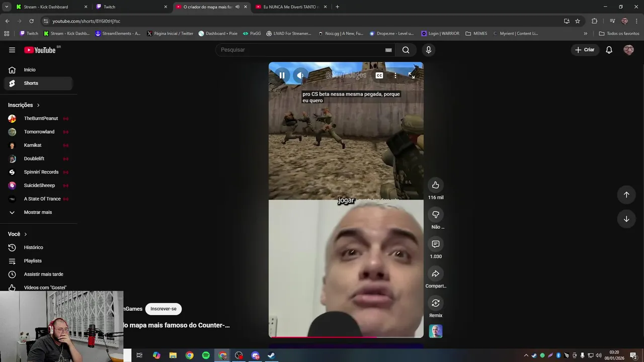Viewport: 644px width, 362px height.
Task: Bookmark this page with the star
Action: [578, 21]
